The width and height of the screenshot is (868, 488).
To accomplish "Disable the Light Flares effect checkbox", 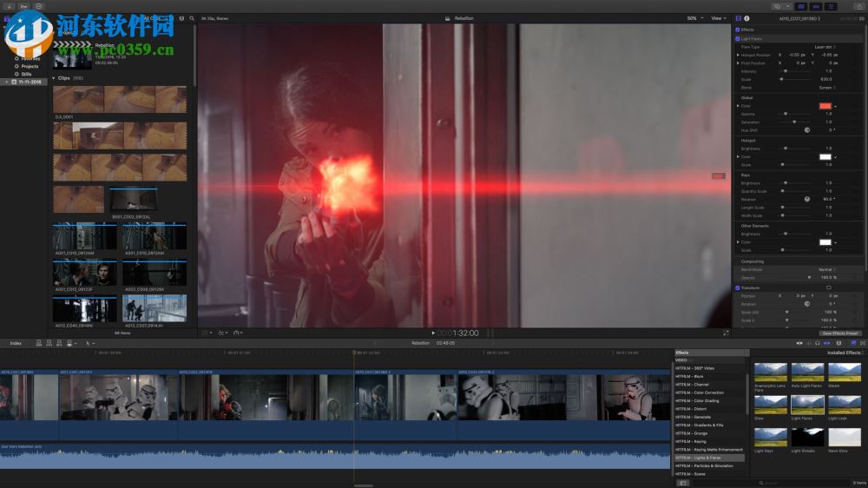I will (738, 38).
